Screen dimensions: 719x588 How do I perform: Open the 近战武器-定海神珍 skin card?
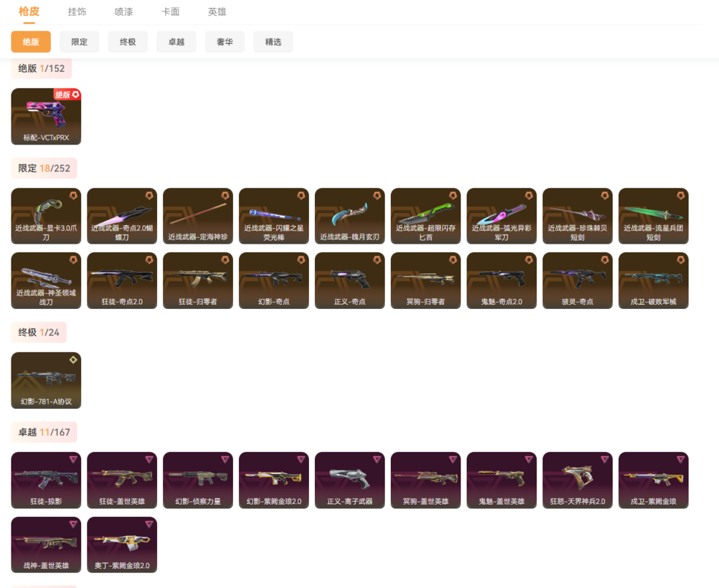pos(198,216)
